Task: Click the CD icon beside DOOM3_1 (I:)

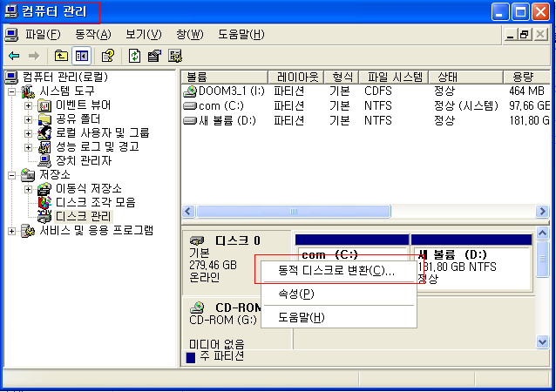Action: coord(190,91)
